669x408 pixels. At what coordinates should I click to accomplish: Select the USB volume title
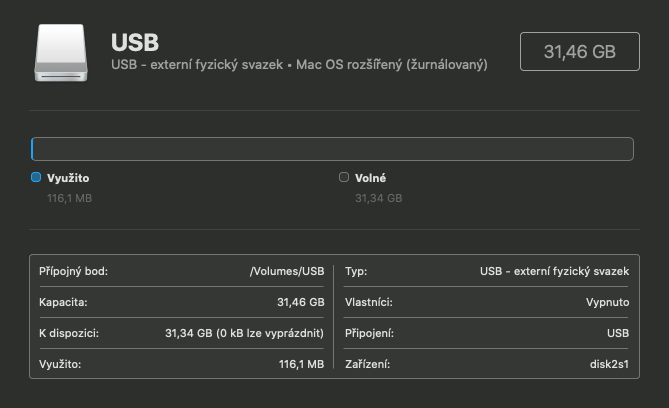tap(135, 42)
